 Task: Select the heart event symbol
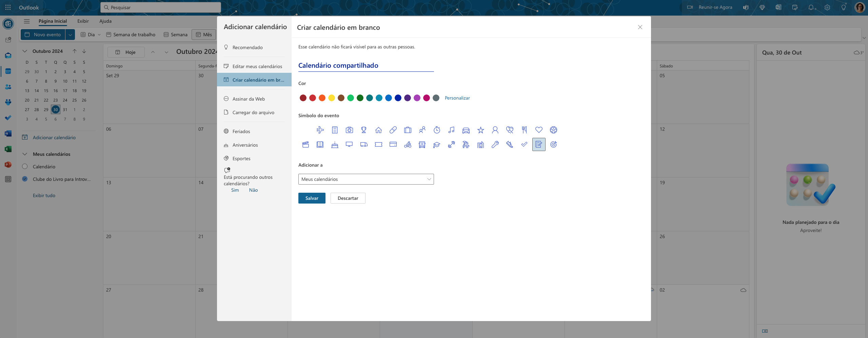538,130
